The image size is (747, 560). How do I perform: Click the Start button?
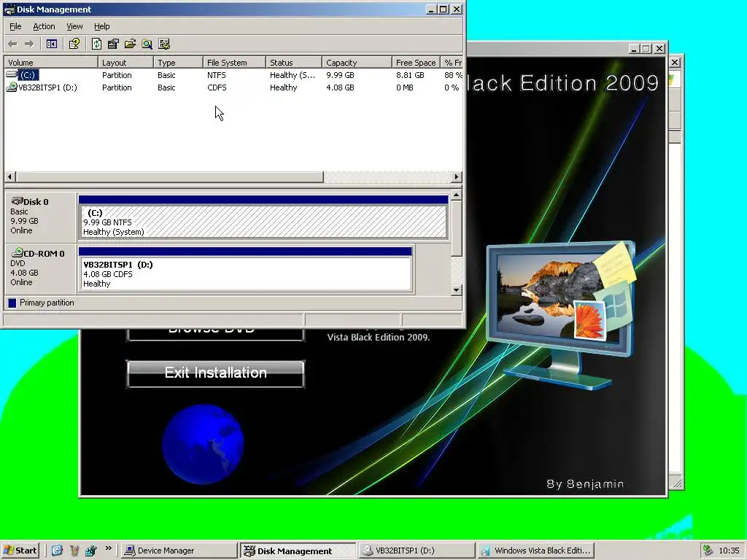(x=20, y=551)
